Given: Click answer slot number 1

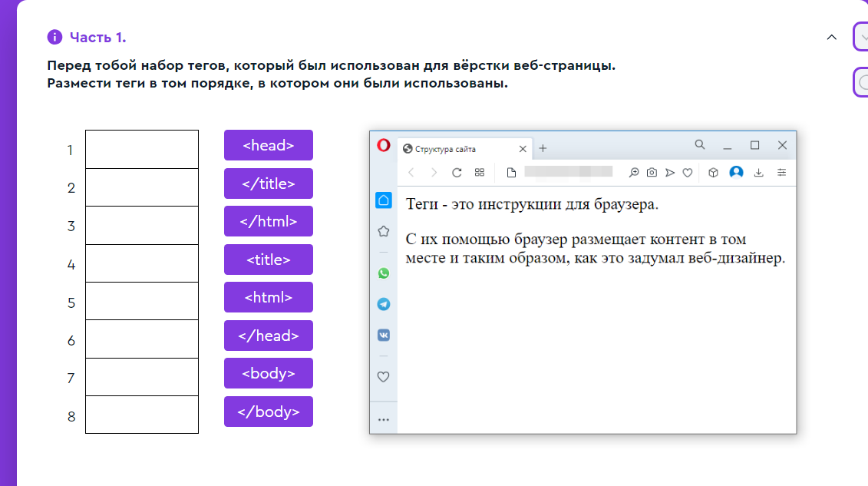Looking at the screenshot, I should pyautogui.click(x=142, y=150).
